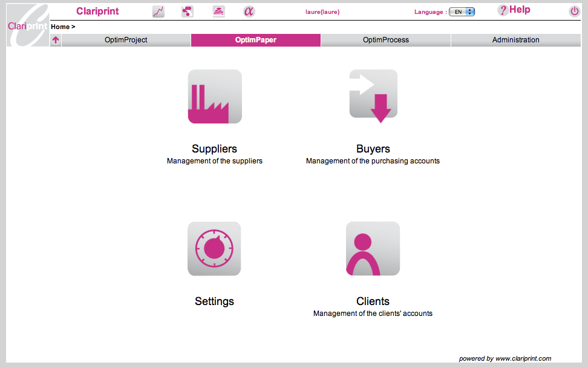
Task: Switch to the OptimProject tab
Action: 126,40
